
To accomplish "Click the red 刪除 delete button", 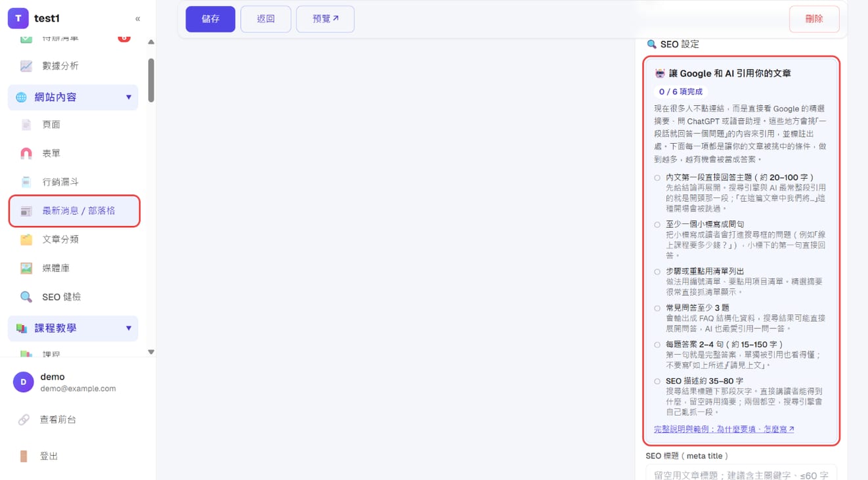I will tap(814, 19).
